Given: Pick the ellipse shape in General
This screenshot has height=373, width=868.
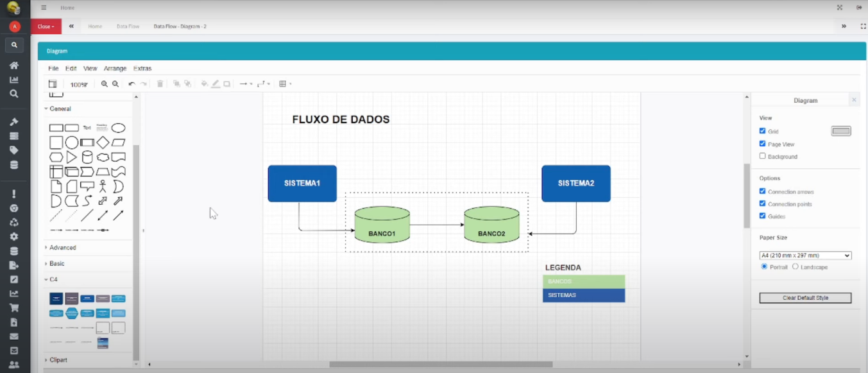Looking at the screenshot, I should click(118, 128).
